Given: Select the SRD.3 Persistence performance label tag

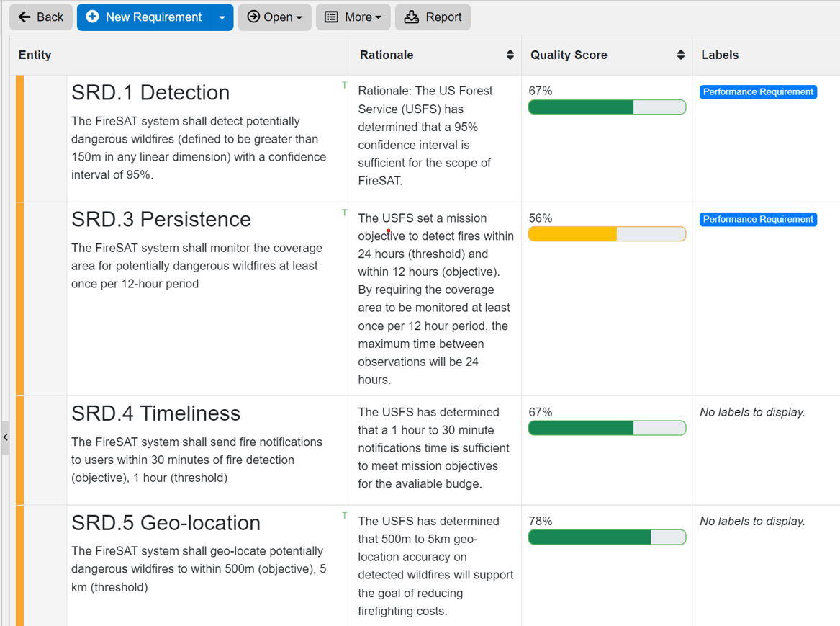Looking at the screenshot, I should 758,220.
